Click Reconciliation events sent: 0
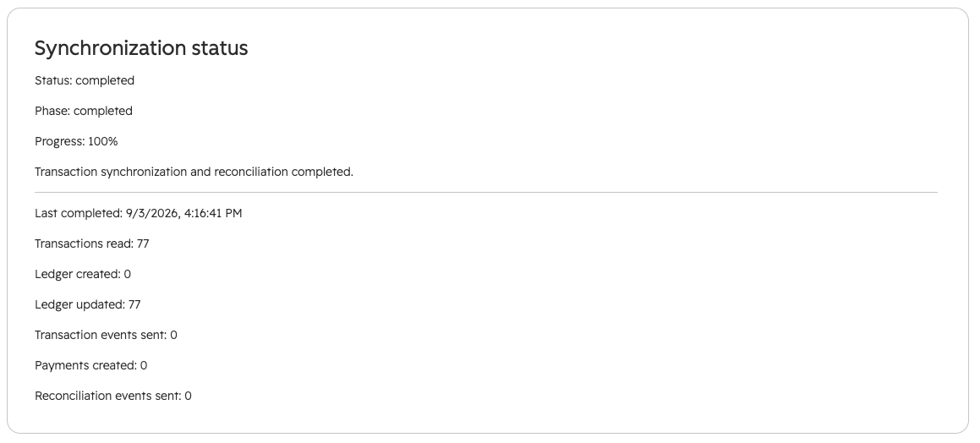The image size is (980, 443). [x=113, y=397]
